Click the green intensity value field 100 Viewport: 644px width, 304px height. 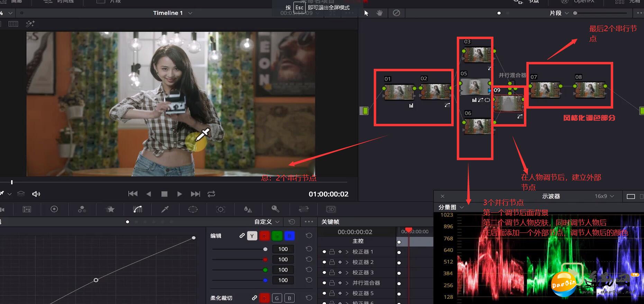pyautogui.click(x=283, y=270)
